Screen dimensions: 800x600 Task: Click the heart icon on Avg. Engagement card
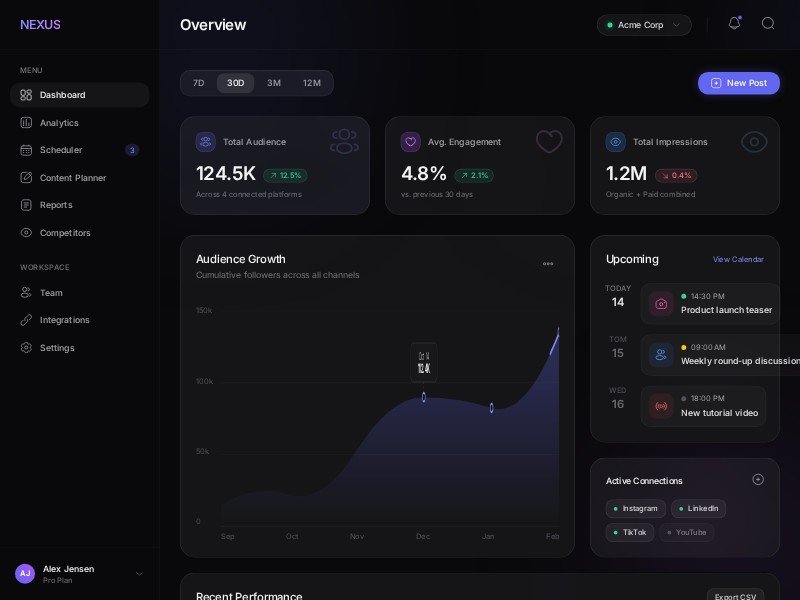pyautogui.click(x=410, y=142)
